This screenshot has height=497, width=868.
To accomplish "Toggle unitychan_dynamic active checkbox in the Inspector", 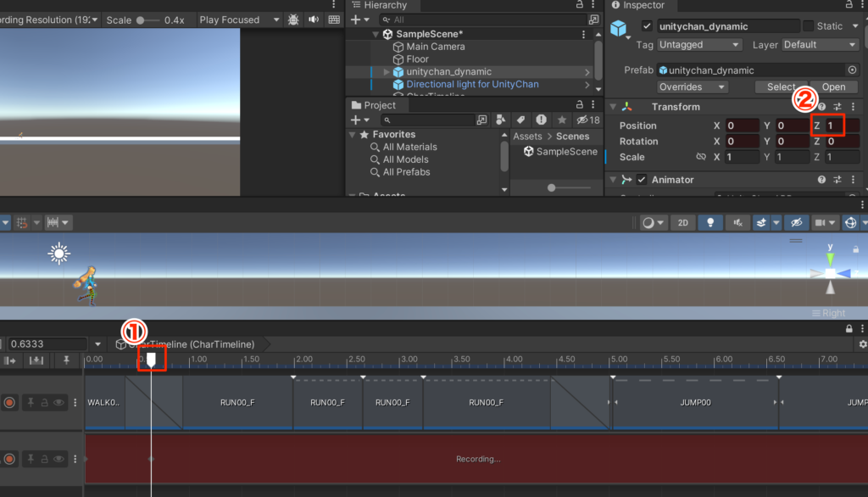I will (x=647, y=26).
